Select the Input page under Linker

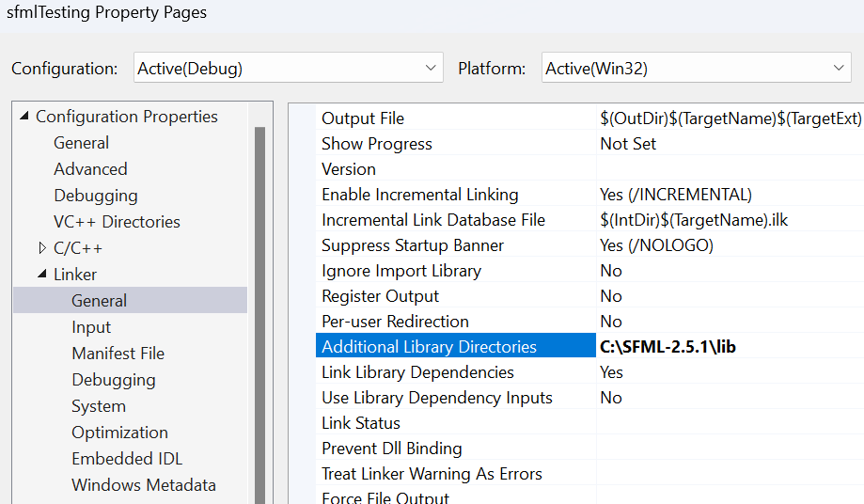coord(91,327)
